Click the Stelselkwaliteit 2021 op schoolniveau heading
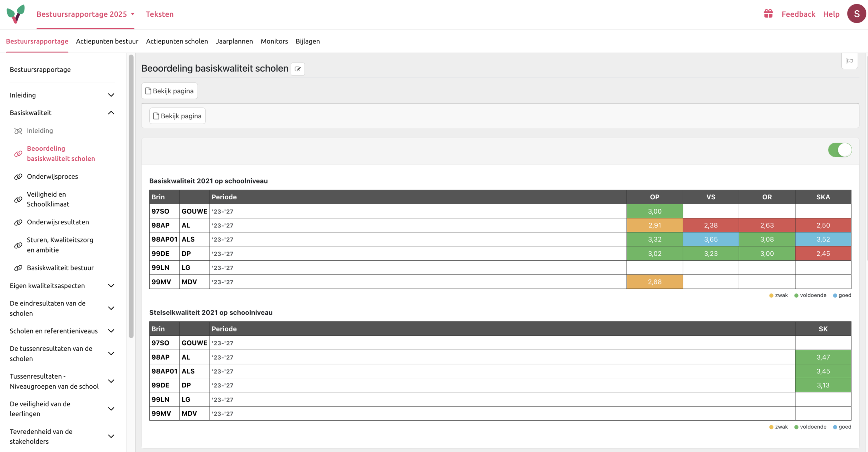Screen dimensions: 868x452 tap(211, 313)
